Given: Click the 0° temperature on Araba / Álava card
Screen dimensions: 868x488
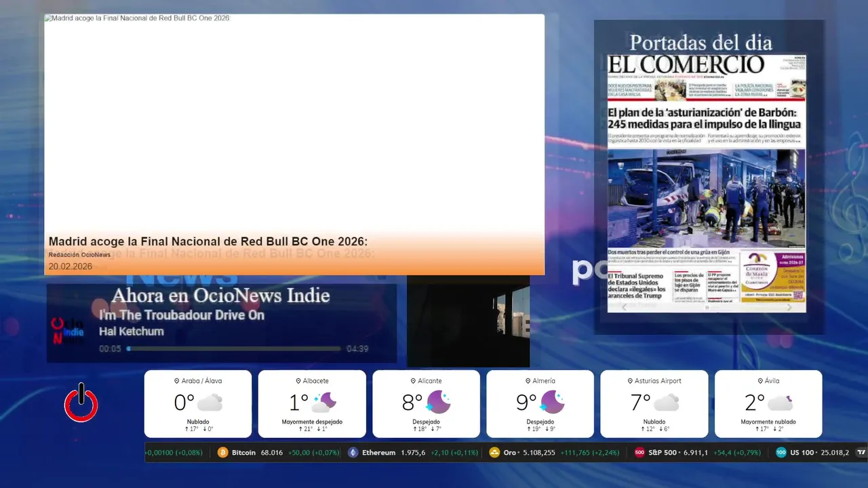Looking at the screenshot, I should coord(184,403).
